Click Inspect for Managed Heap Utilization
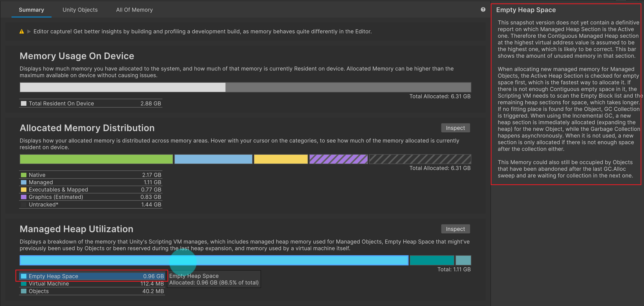644x306 pixels. 455,229
